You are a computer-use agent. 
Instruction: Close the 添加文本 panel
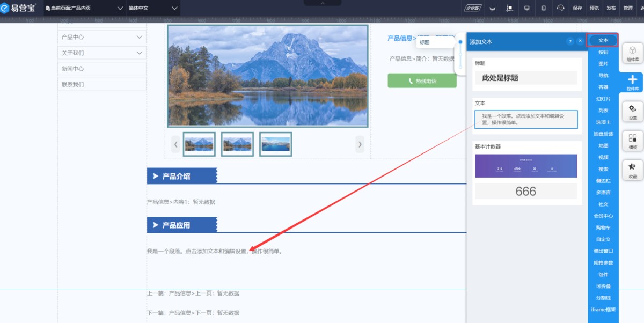[x=580, y=41]
